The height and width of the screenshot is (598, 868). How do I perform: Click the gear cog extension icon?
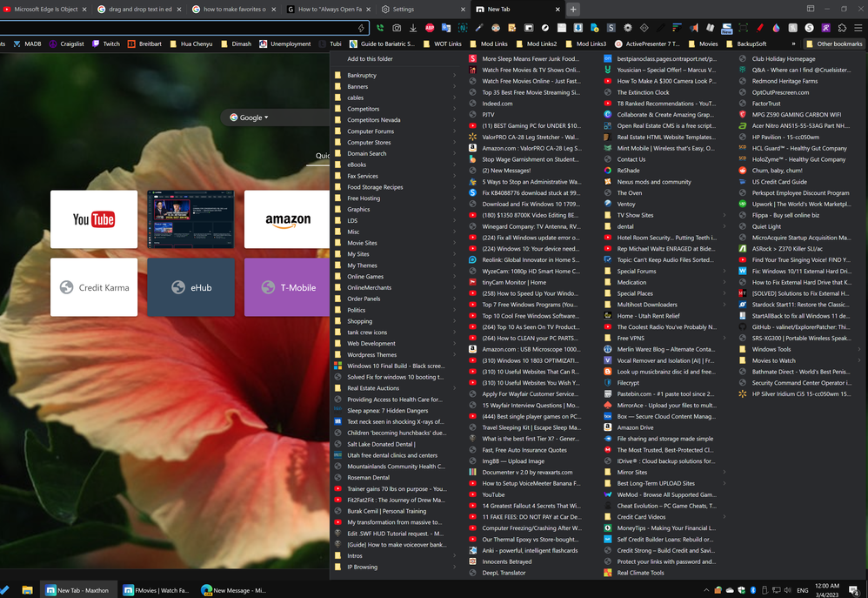click(x=628, y=28)
